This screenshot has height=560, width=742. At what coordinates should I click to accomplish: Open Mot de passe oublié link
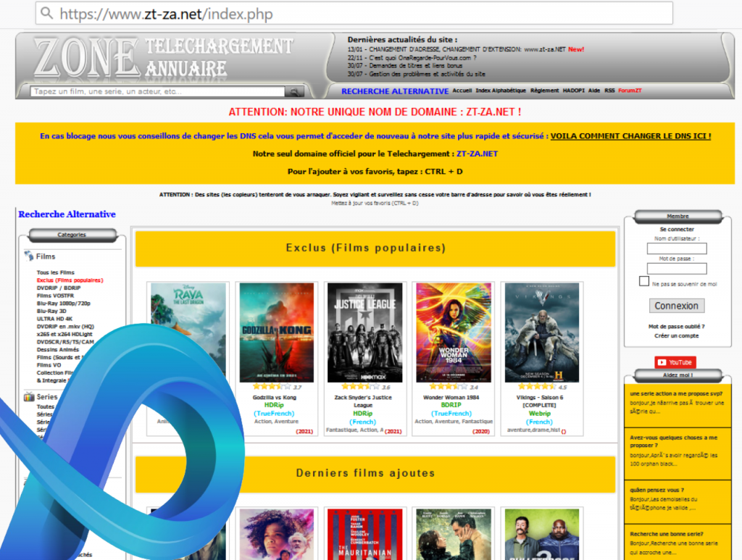676,326
